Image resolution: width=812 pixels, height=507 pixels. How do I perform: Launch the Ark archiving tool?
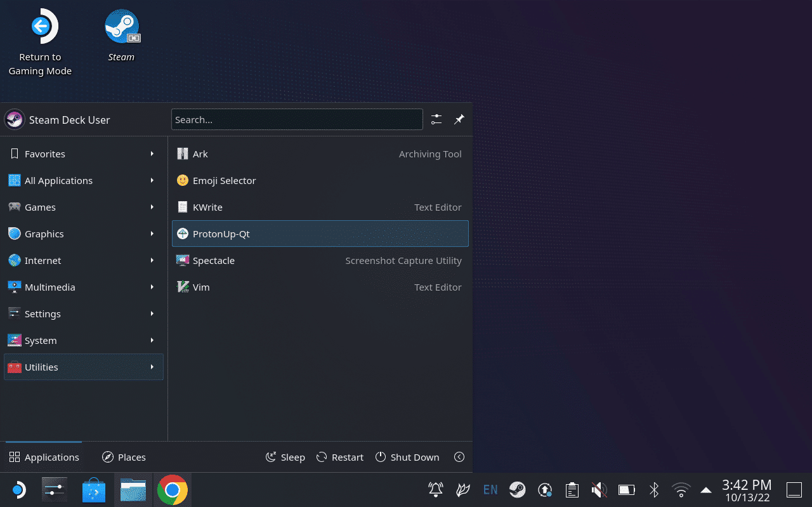point(320,154)
